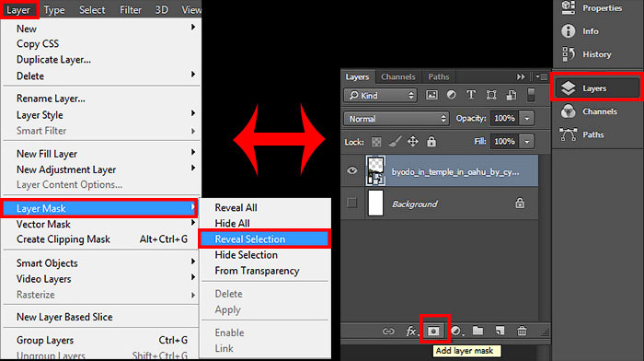
Task: Open the Layers panel in the dock
Action: point(597,88)
